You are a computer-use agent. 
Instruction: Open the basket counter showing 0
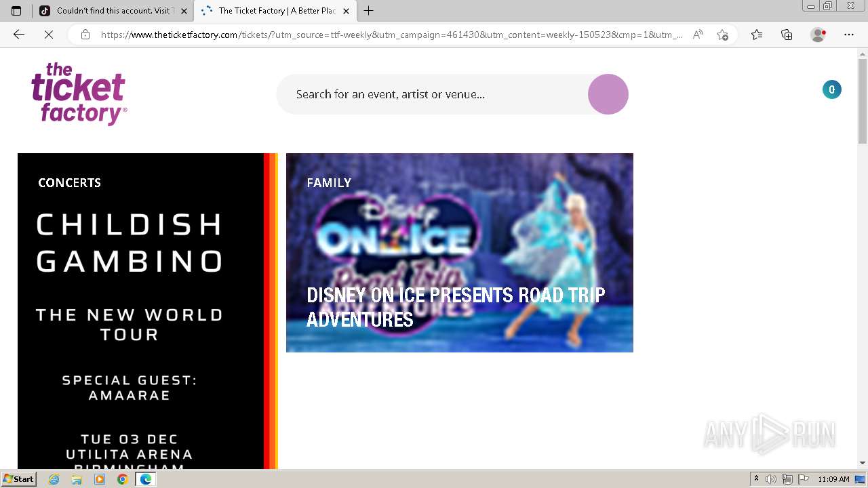[832, 89]
